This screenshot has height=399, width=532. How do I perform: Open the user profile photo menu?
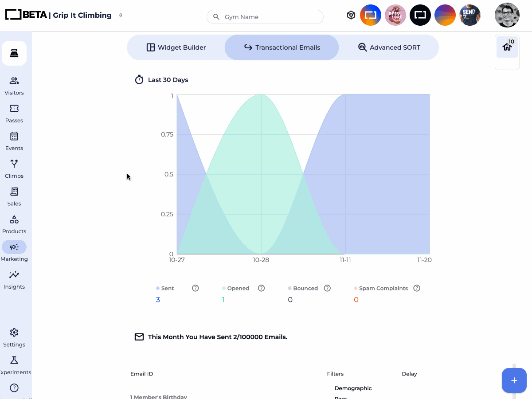tap(507, 15)
